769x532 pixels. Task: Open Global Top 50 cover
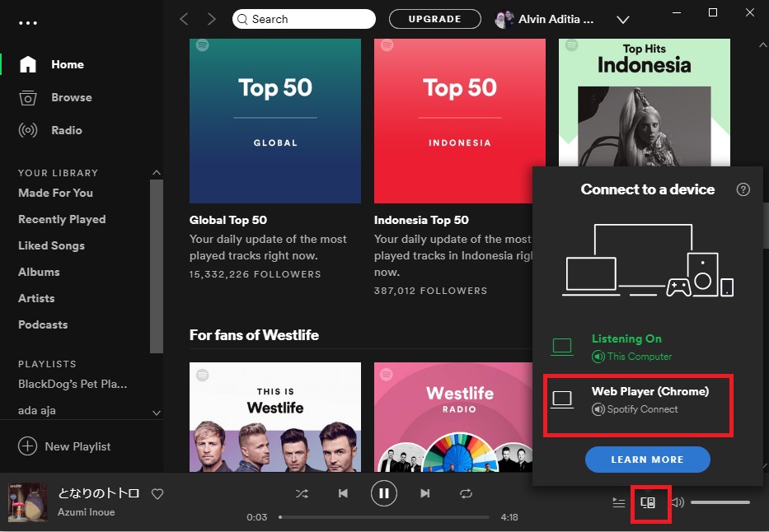(275, 121)
